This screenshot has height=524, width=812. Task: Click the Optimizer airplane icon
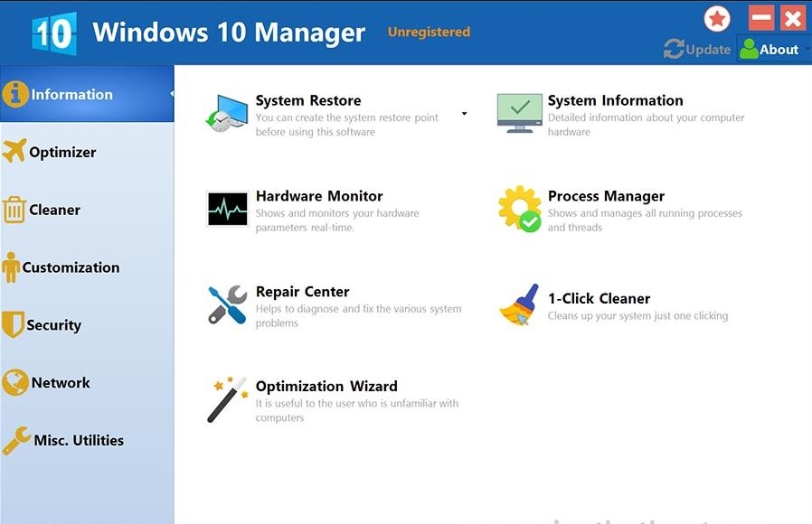(x=14, y=151)
